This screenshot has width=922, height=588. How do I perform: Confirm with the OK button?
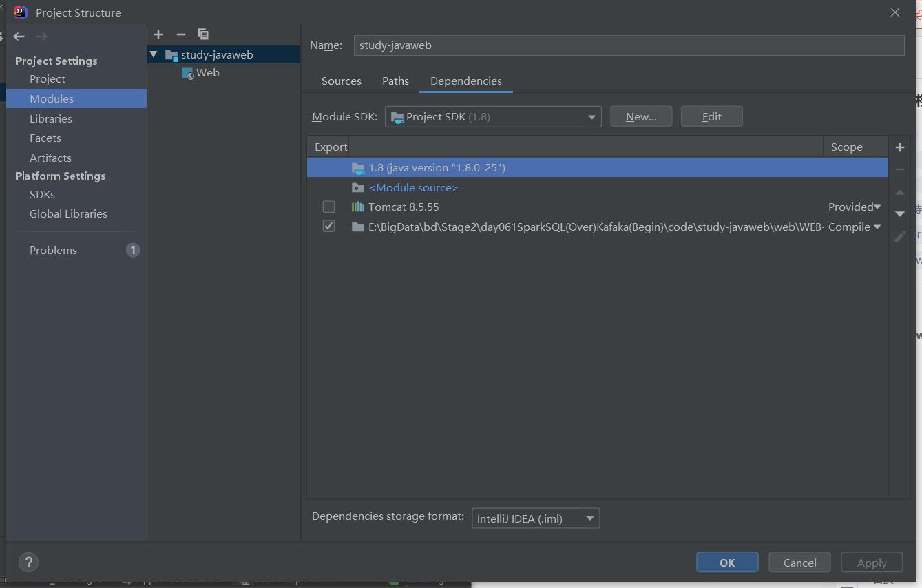pos(727,563)
